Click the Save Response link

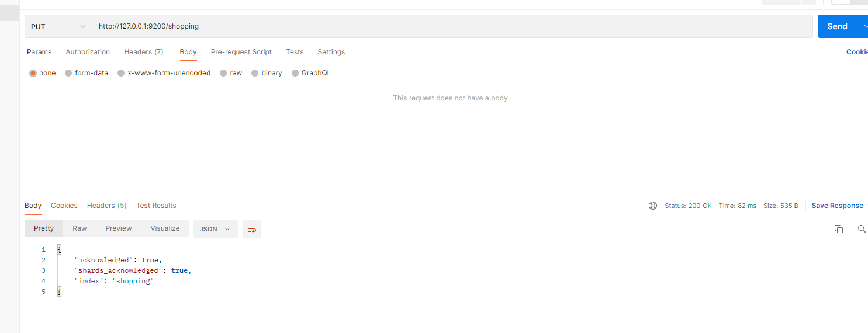837,206
